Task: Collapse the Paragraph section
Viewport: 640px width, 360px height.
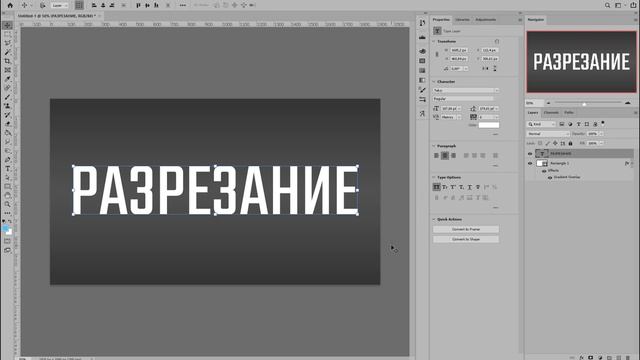Action: point(434,146)
